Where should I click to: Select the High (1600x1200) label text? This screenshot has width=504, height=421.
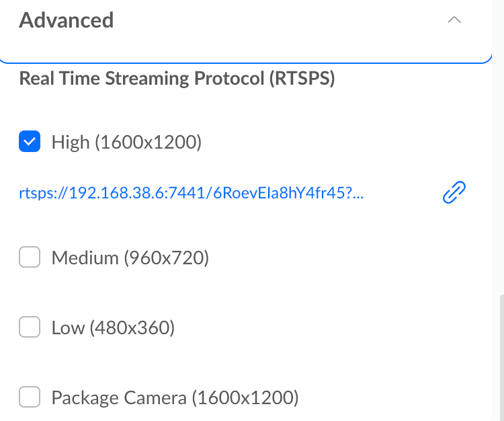click(x=126, y=143)
